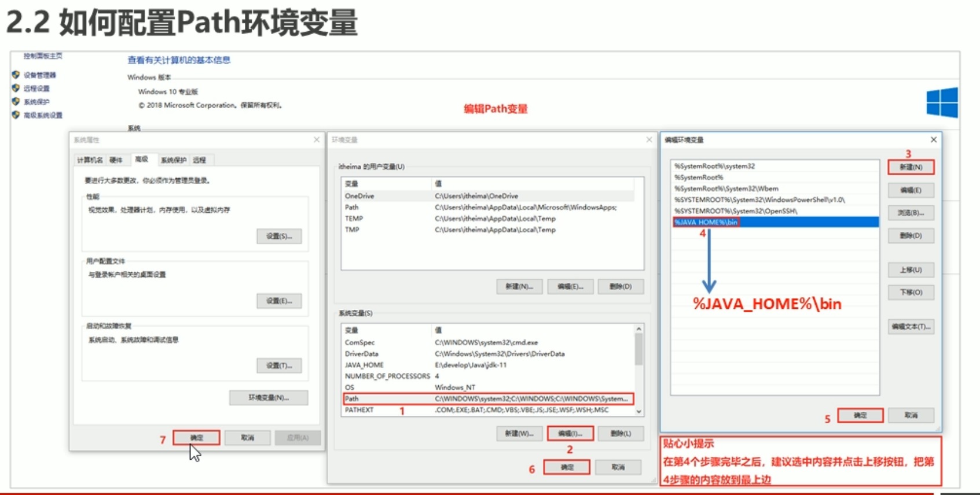Select ComSpec row in system variables
Screen dimensions: 980x495
coord(488,342)
